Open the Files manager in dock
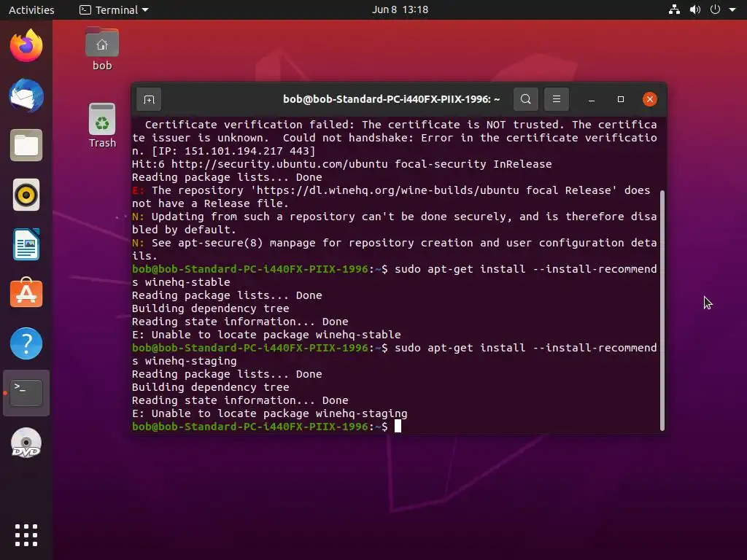This screenshot has width=747, height=560. (26, 145)
